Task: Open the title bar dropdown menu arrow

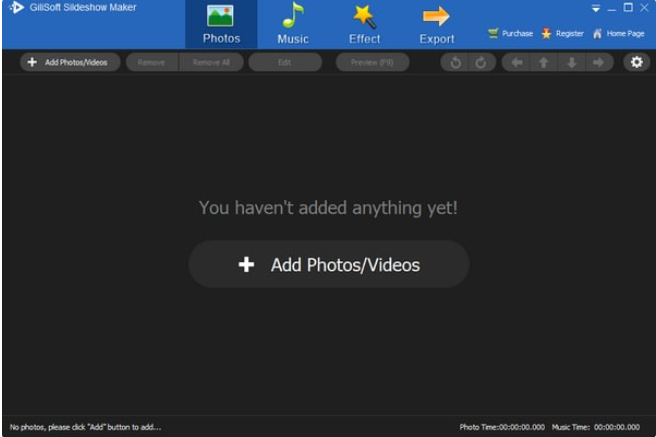Action: click(x=596, y=8)
